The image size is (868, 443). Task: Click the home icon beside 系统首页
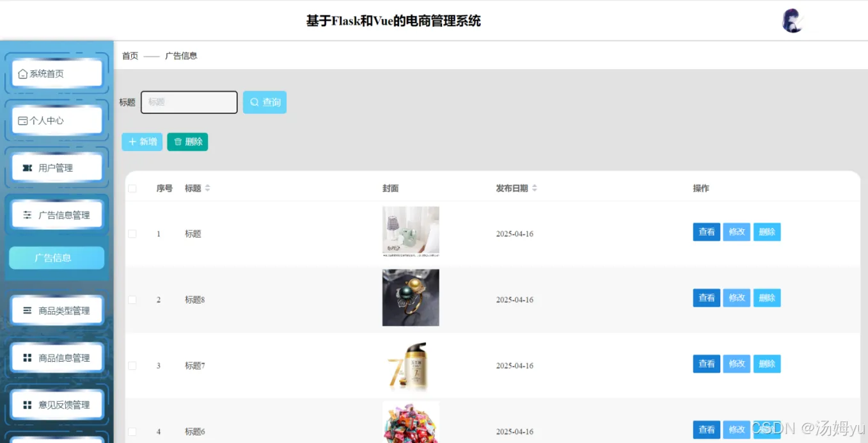tap(23, 74)
